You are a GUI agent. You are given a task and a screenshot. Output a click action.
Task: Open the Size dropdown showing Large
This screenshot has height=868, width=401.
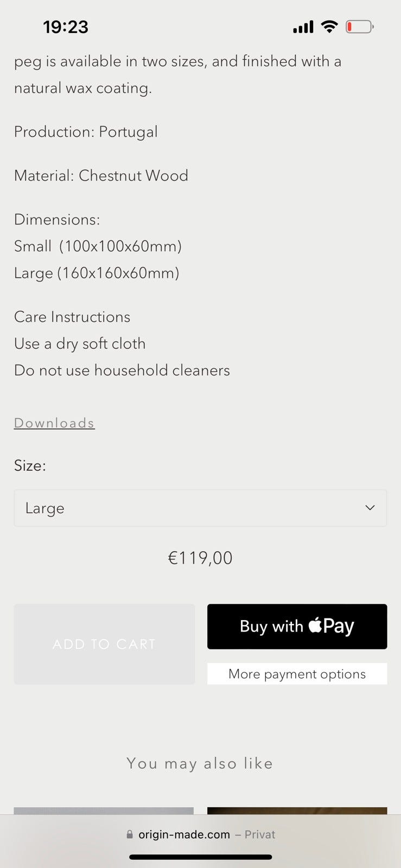pos(200,508)
